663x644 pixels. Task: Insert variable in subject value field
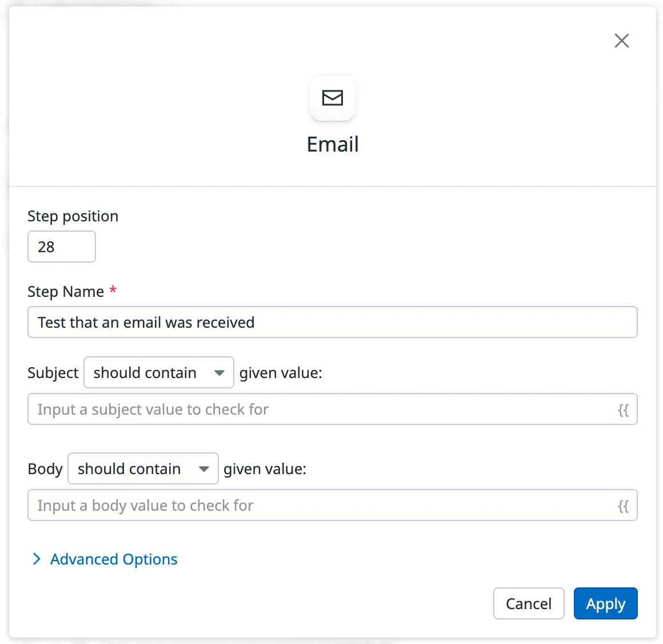pyautogui.click(x=623, y=410)
